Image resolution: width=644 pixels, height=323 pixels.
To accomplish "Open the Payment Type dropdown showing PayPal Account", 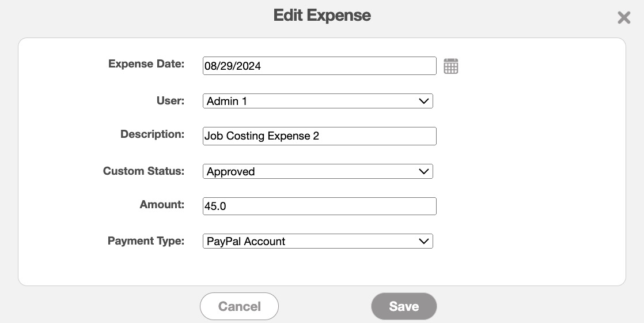I will [x=317, y=241].
